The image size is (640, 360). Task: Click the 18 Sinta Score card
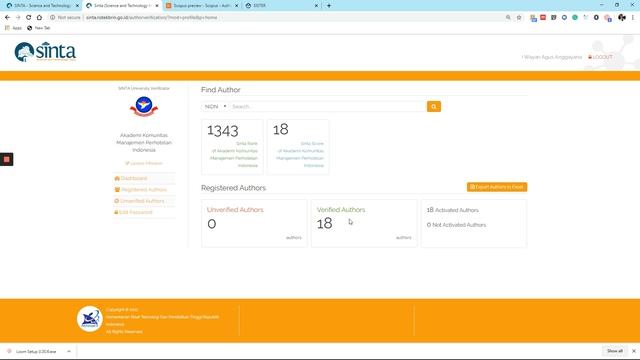point(298,147)
